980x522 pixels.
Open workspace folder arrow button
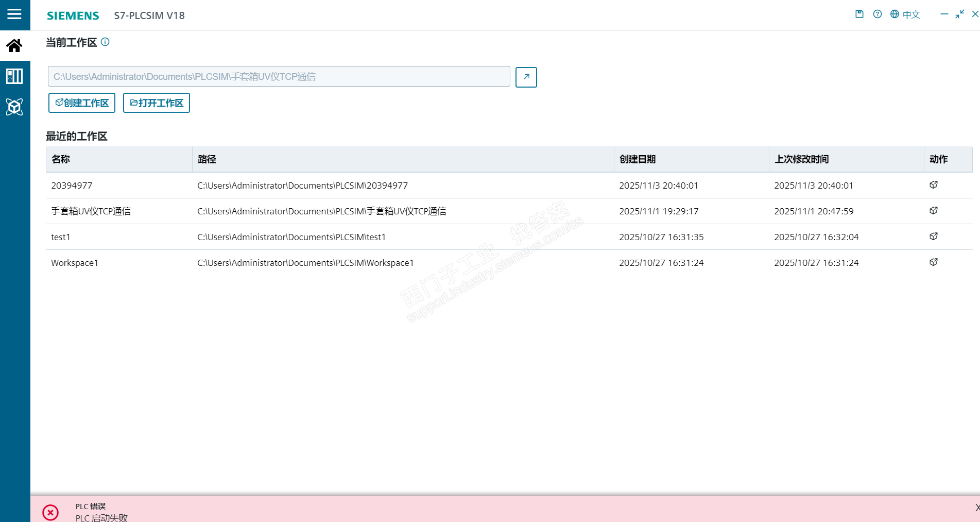526,77
